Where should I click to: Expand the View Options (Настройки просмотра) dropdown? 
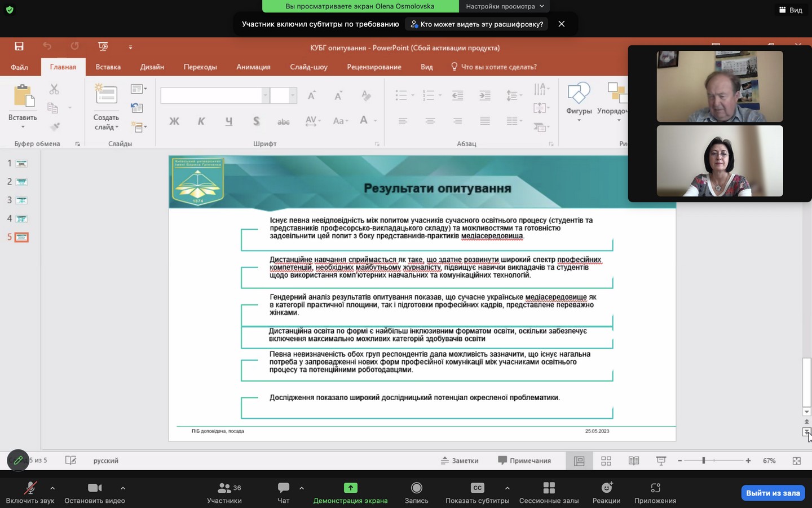[x=504, y=6]
